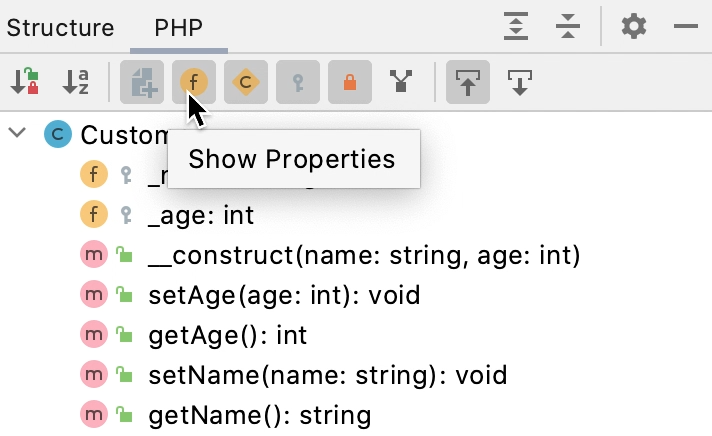Switch to the PHP tab
Image resolution: width=712 pixels, height=436 pixels.
click(x=179, y=28)
